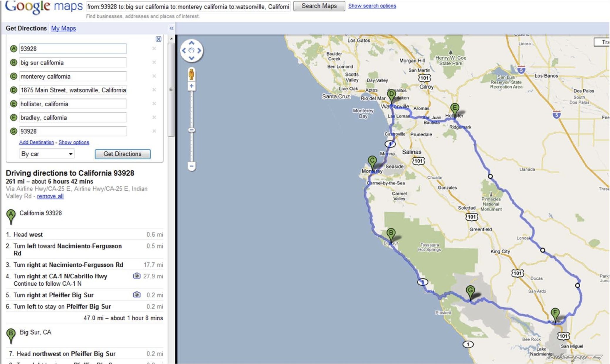Select the Get Directions tab

pyautogui.click(x=26, y=28)
